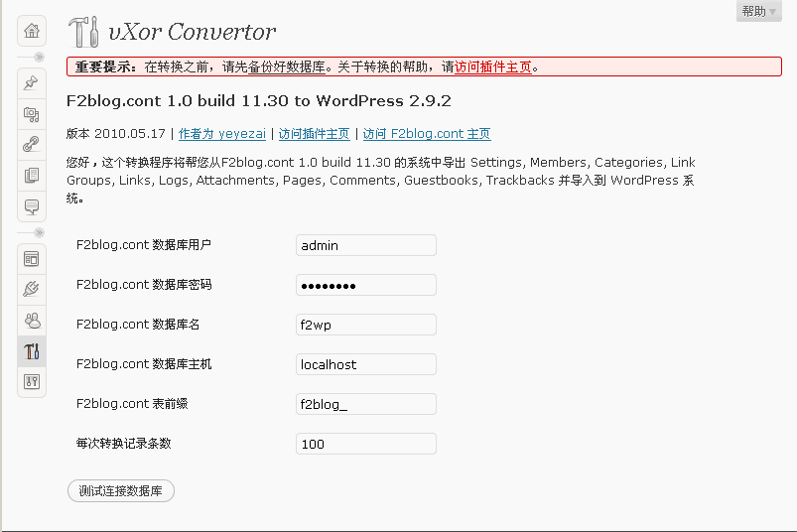This screenshot has width=797, height=532.
Task: Focus the database password field
Action: 366,285
